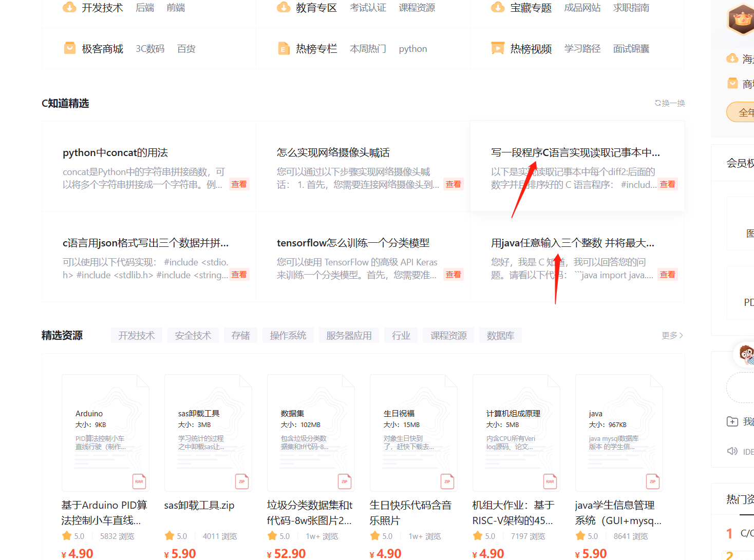The image size is (754, 560).
Task: Switch to the 操作系统 tab
Action: (288, 335)
